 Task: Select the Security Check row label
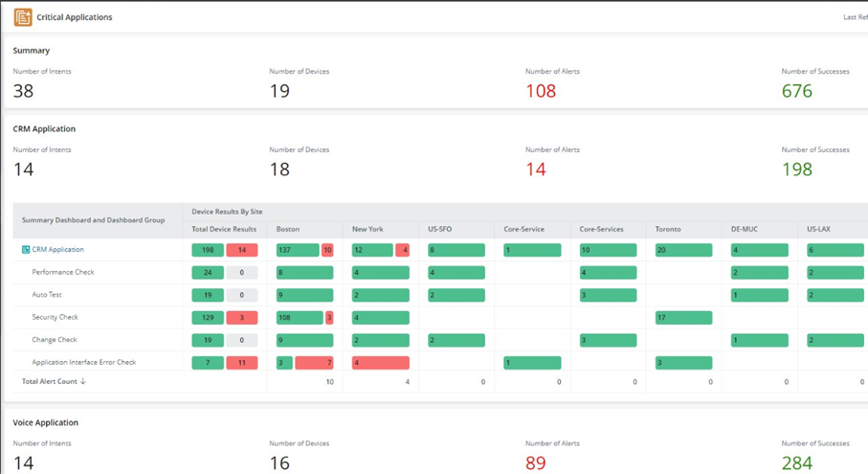(55, 317)
